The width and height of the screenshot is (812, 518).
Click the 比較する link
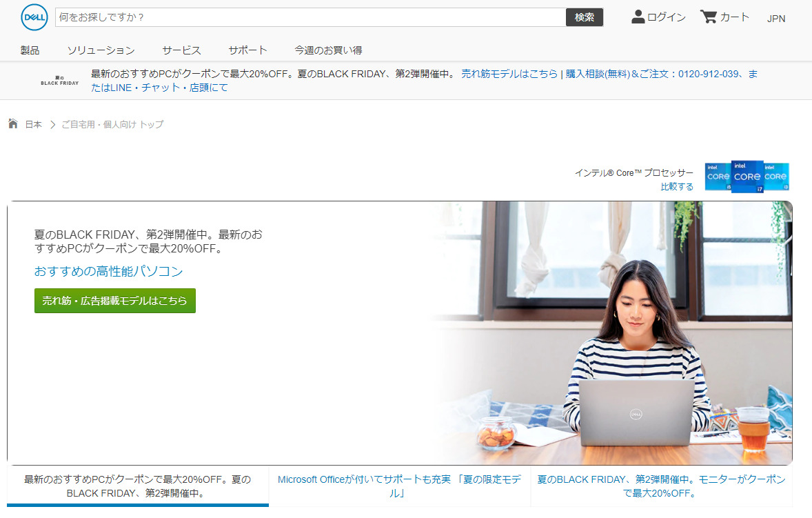click(x=677, y=186)
